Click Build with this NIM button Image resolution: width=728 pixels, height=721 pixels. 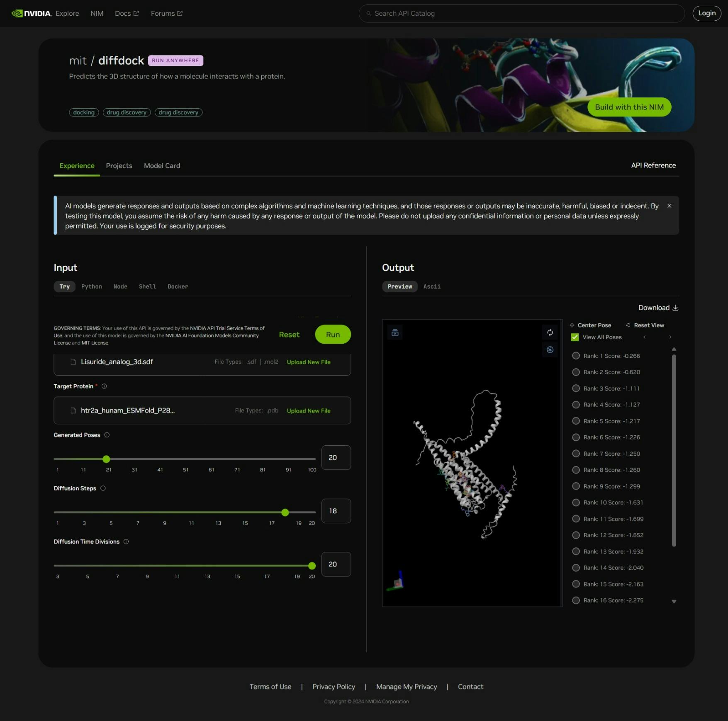pyautogui.click(x=629, y=107)
